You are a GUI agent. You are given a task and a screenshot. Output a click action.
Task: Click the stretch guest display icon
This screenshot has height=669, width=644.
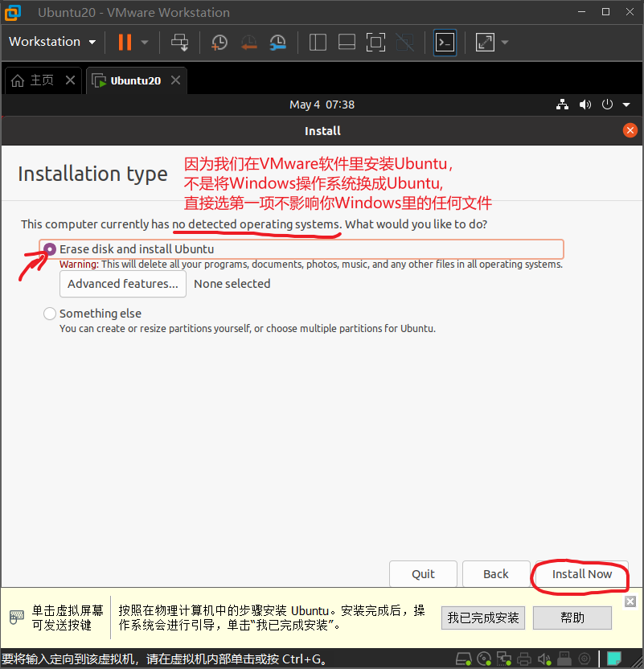(485, 43)
